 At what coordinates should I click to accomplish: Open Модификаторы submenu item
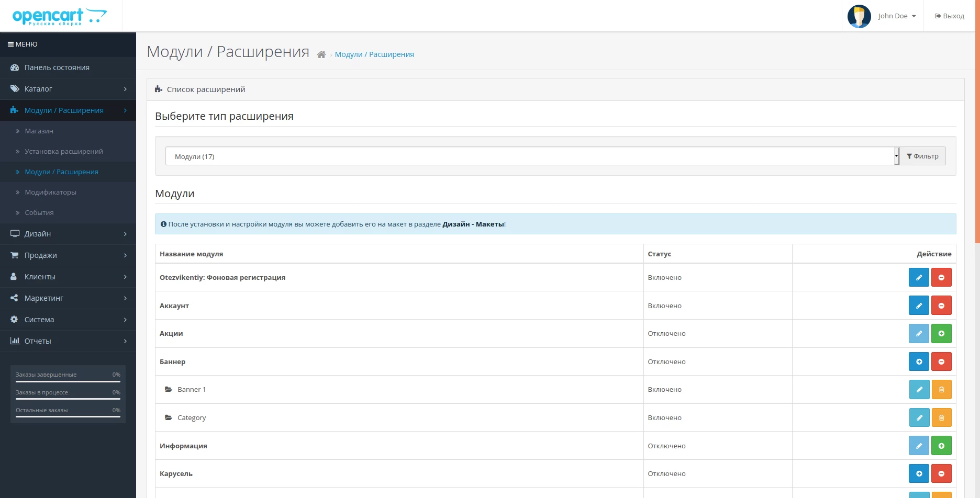click(50, 192)
